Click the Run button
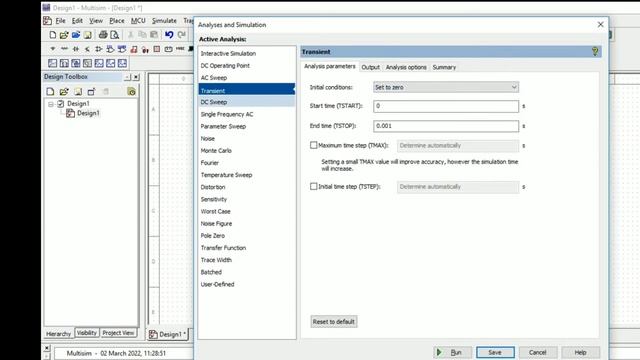Image resolution: width=640 pixels, height=360 pixels. point(452,352)
